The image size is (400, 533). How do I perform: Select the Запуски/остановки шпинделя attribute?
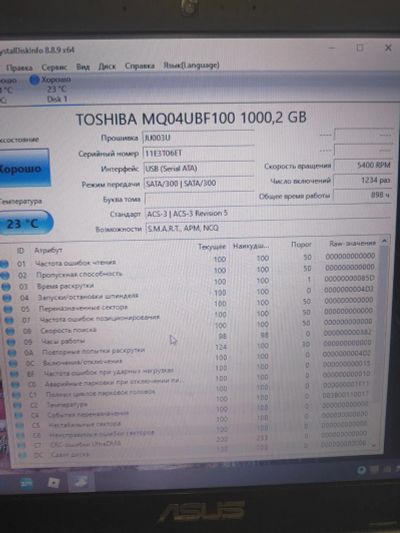[x=88, y=296]
